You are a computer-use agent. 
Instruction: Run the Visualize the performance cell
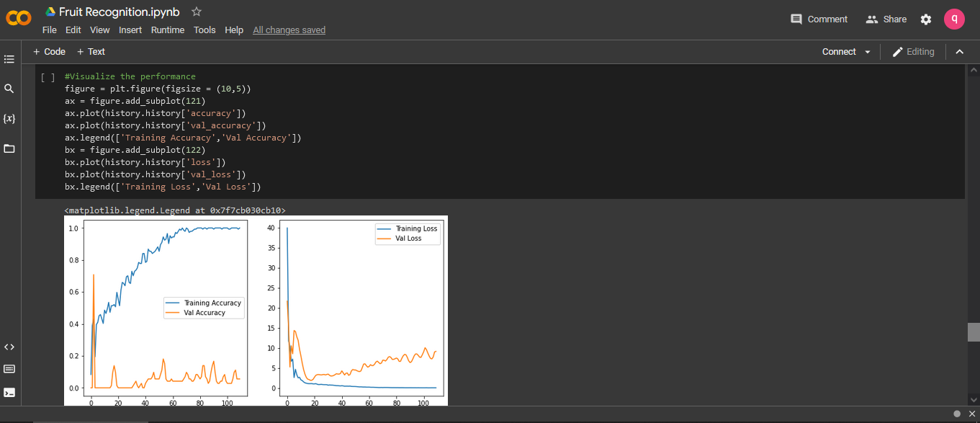click(x=48, y=76)
